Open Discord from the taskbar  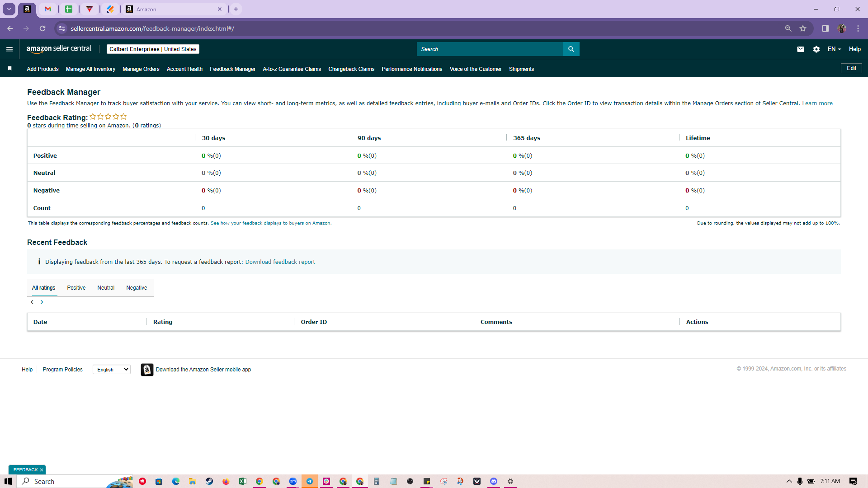[494, 481]
